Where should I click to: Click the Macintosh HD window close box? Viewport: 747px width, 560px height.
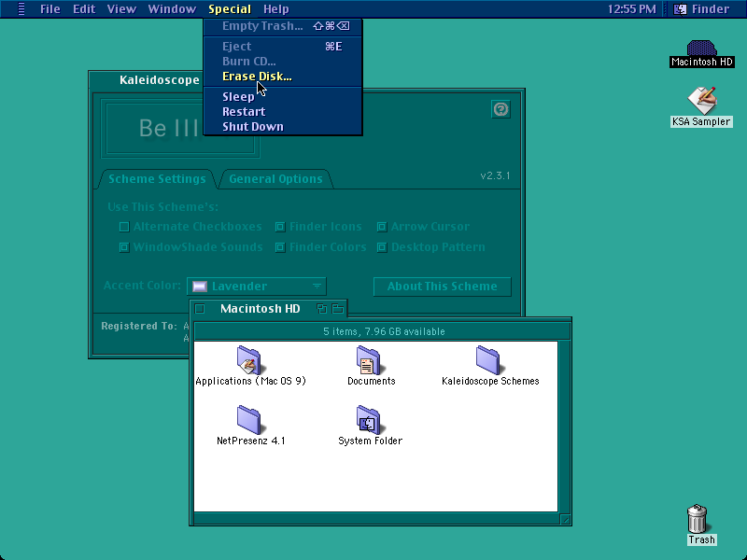[x=200, y=309]
